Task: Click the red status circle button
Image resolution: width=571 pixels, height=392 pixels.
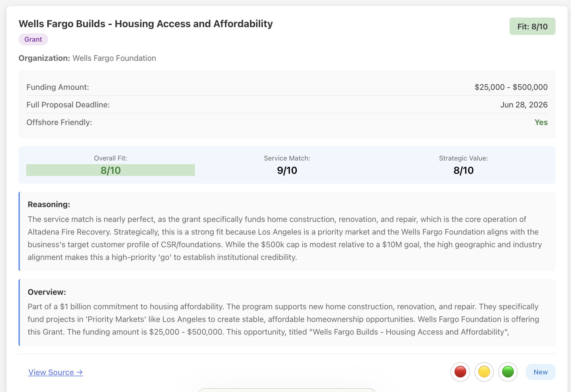Action: click(x=460, y=372)
